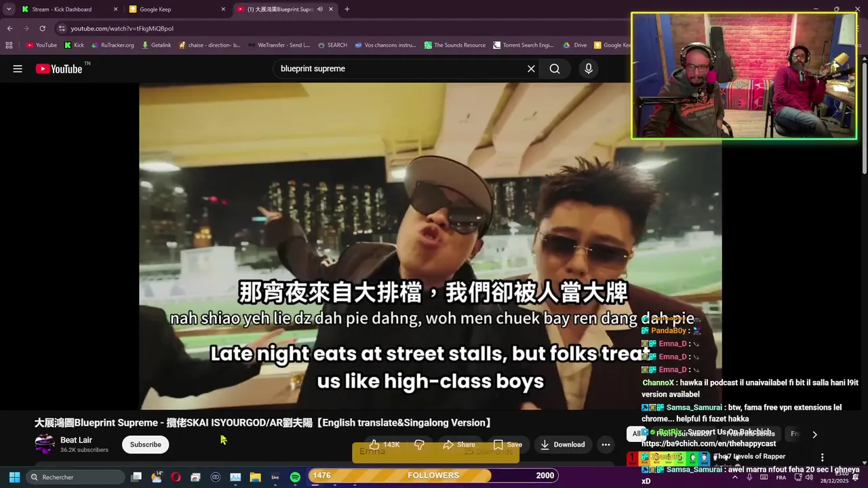
Task: Open the YouTube hamburger guide menu
Action: (18, 68)
